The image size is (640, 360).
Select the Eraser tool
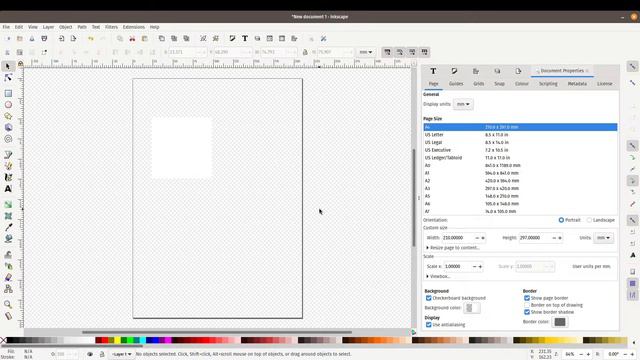(8, 278)
